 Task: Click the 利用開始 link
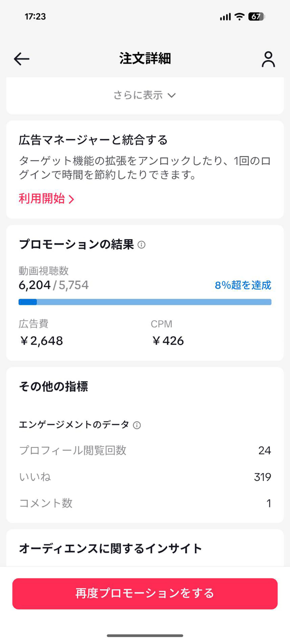coord(42,199)
